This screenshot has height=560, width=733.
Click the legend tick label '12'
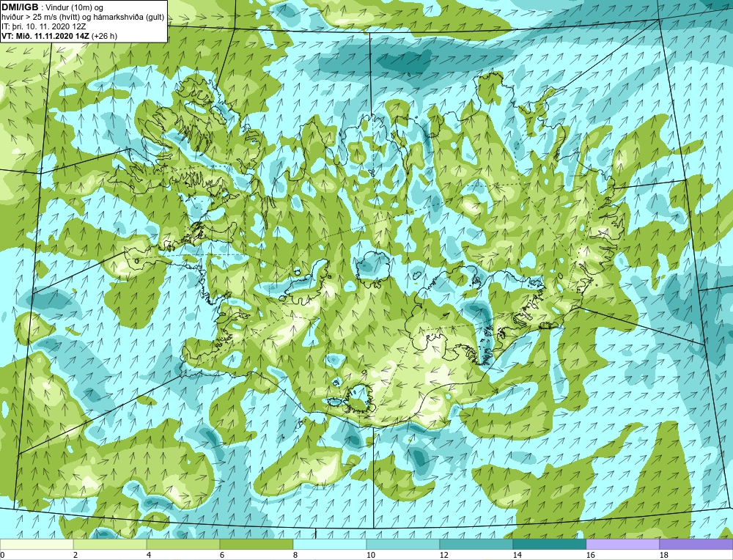444,556
